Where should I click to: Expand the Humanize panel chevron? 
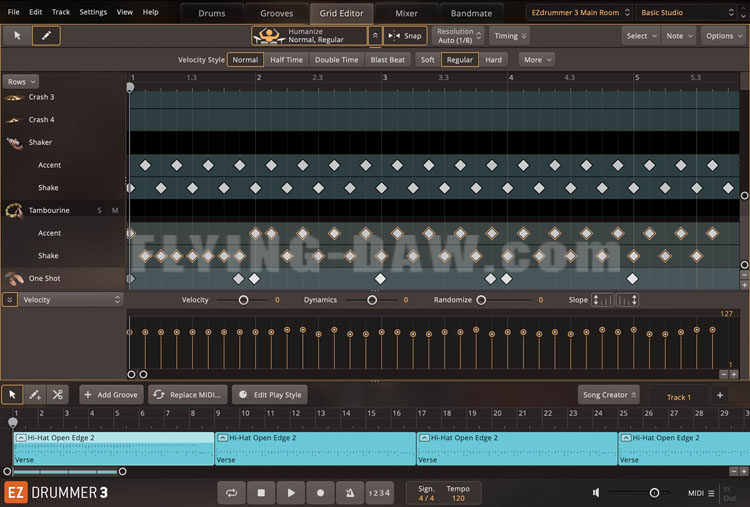pos(375,35)
